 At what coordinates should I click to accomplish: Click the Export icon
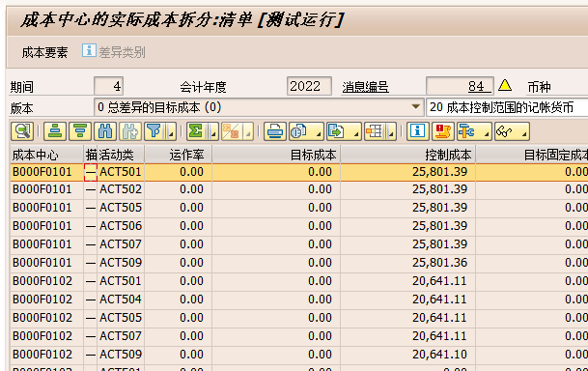337,131
